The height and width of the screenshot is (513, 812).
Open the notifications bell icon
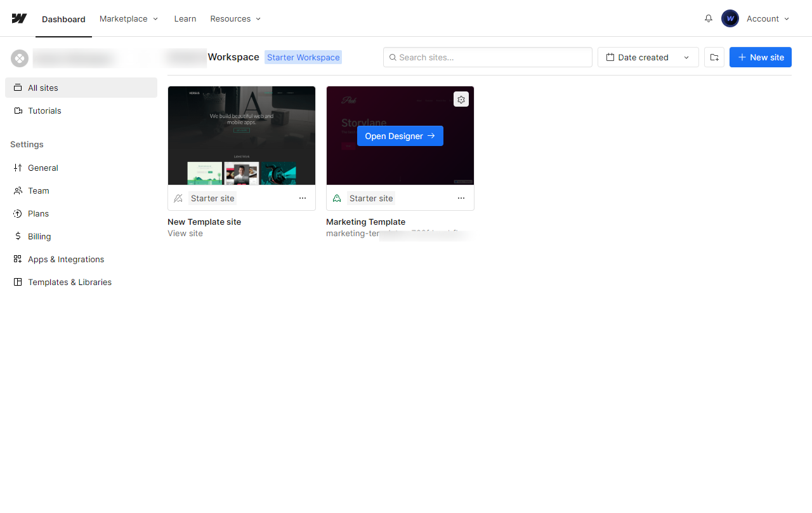(x=708, y=18)
